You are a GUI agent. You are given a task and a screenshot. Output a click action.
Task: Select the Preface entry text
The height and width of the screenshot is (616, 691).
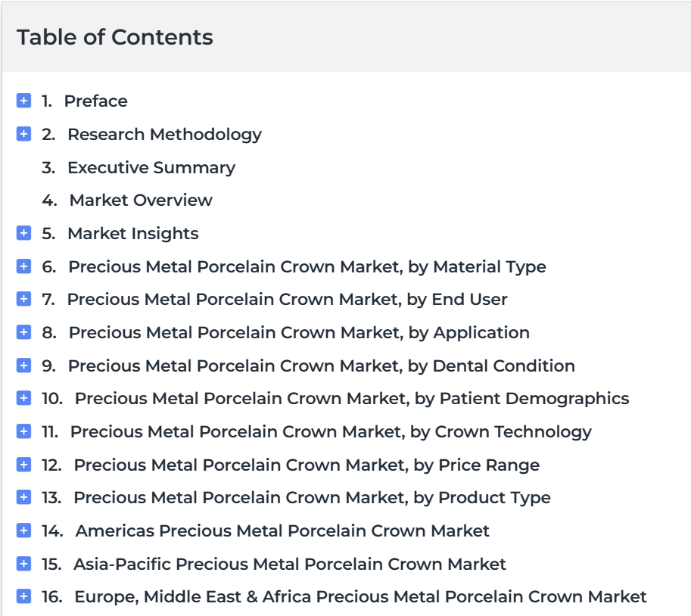tap(95, 101)
